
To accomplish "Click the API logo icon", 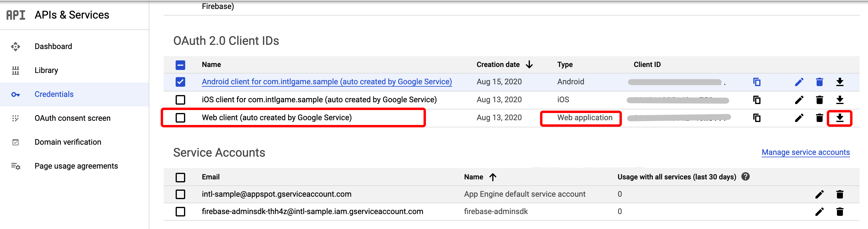I will [16, 15].
